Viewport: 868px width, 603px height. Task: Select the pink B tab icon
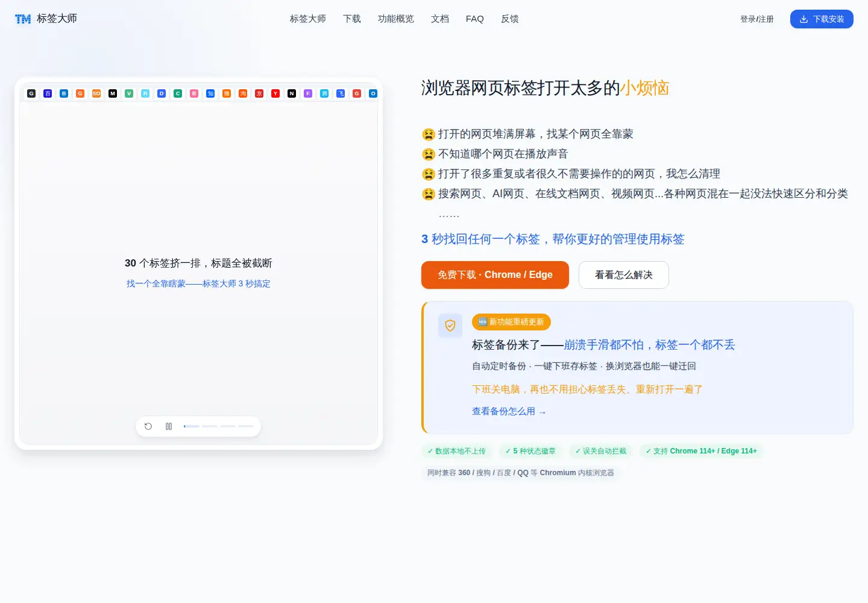click(x=194, y=93)
